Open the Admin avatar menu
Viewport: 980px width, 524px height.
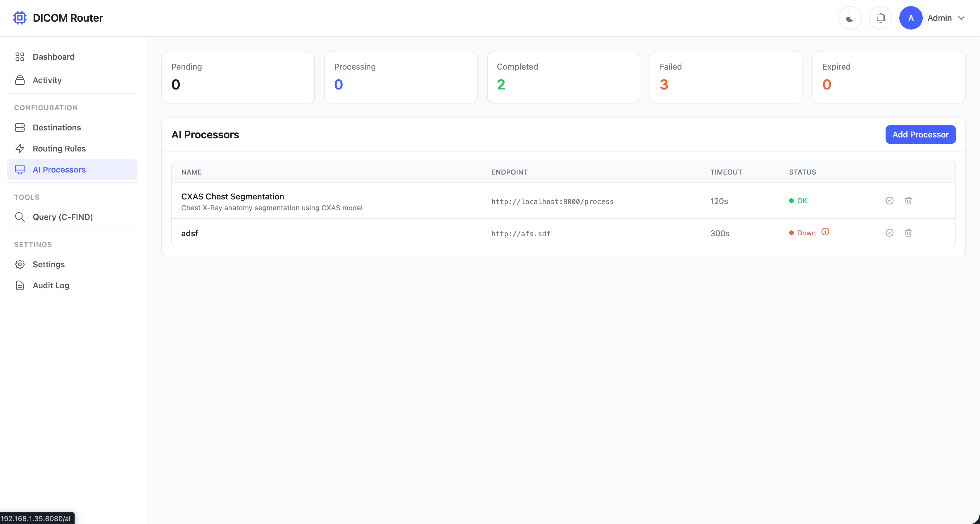point(910,18)
